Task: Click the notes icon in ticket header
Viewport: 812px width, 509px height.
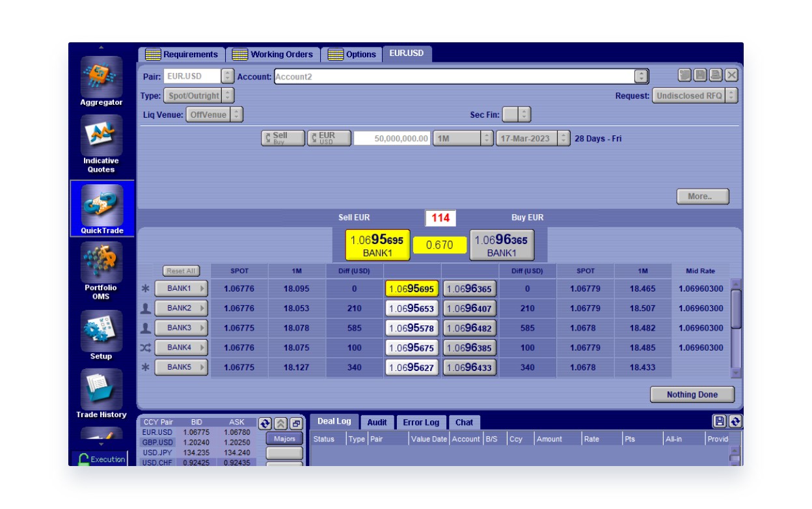Action: tap(684, 76)
